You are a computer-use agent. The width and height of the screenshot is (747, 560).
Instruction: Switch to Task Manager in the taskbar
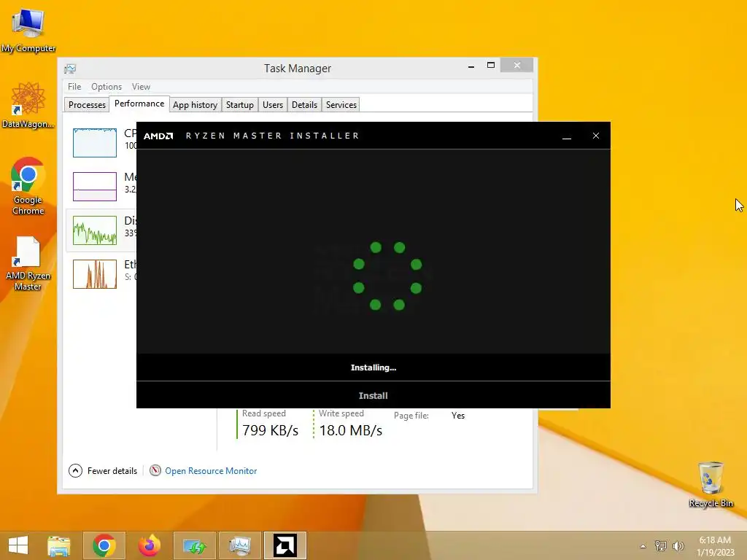(x=239, y=545)
